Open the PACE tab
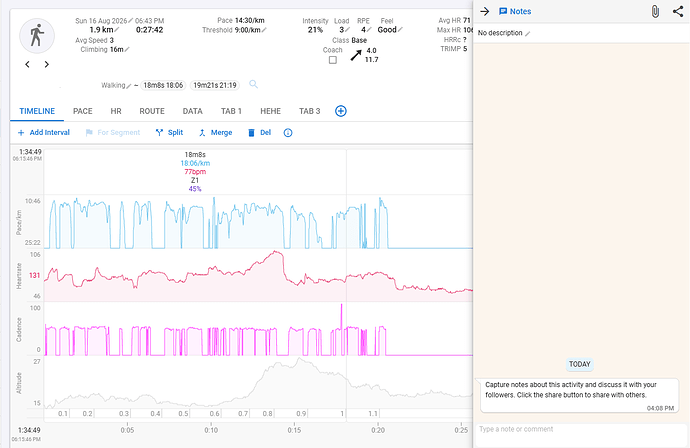The image size is (690, 448). (83, 111)
